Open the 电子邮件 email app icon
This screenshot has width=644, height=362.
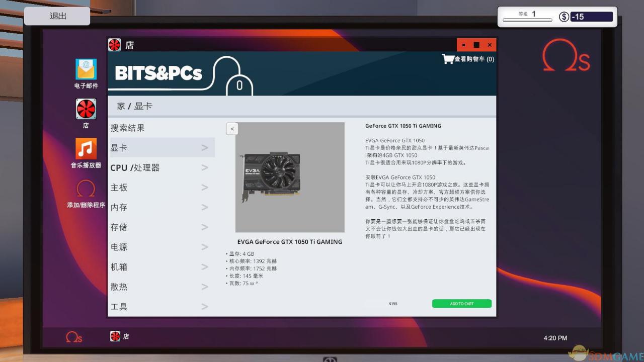point(86,70)
